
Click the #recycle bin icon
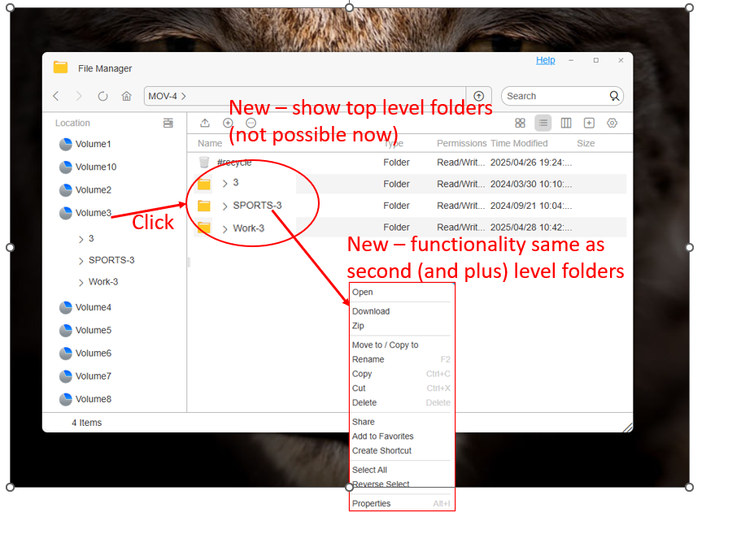pos(204,163)
